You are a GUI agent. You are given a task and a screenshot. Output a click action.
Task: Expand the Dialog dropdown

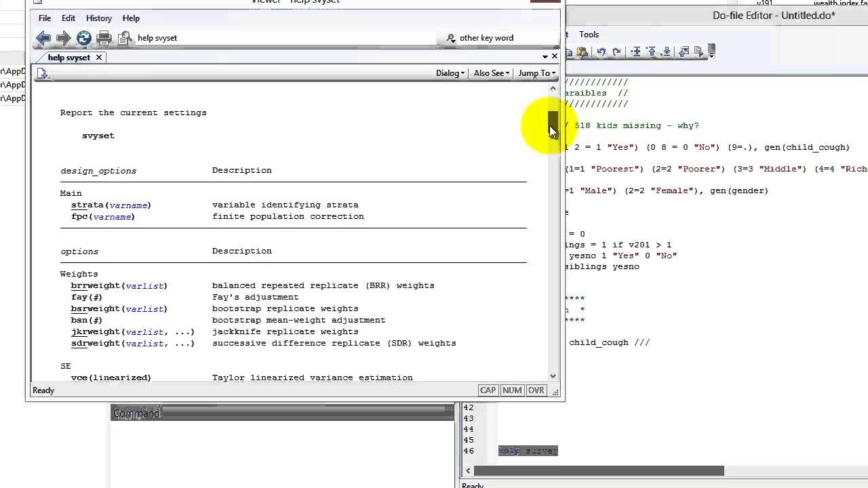[x=450, y=73]
